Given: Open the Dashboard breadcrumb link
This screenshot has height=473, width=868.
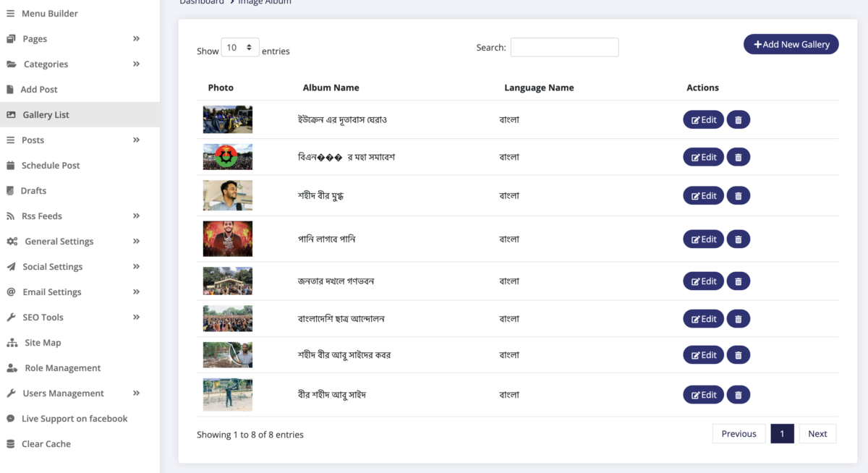Looking at the screenshot, I should click(x=202, y=2).
